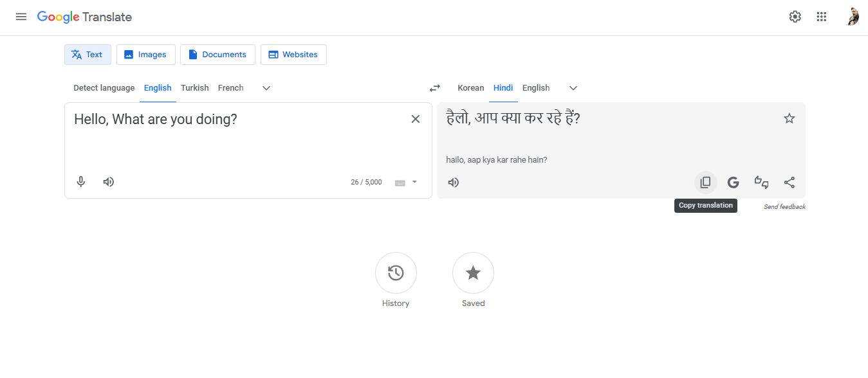Viewport: 868px width, 378px height.
Task: Switch to the Images tab
Action: coord(145,55)
